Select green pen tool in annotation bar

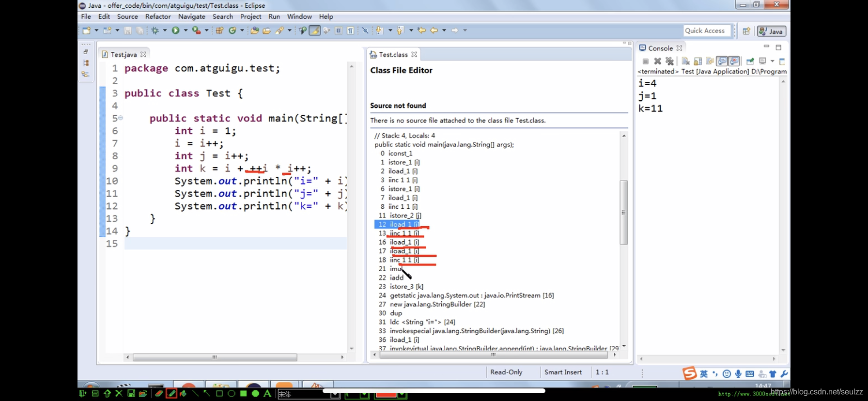pos(171,394)
